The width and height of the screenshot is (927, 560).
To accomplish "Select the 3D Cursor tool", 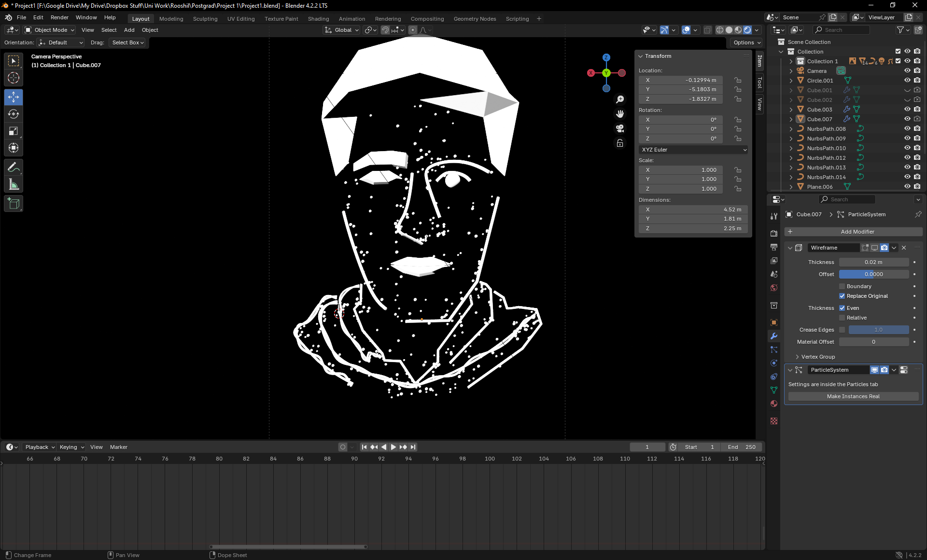I will (14, 78).
